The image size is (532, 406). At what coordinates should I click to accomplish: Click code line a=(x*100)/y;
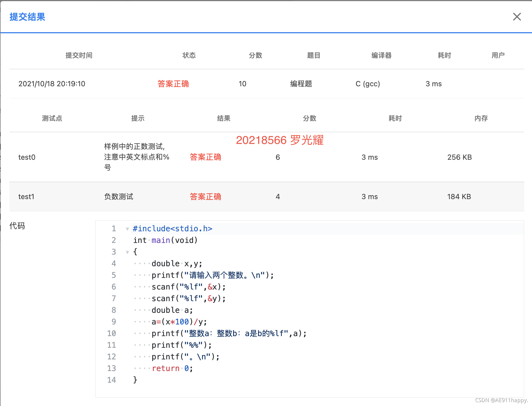point(179,322)
